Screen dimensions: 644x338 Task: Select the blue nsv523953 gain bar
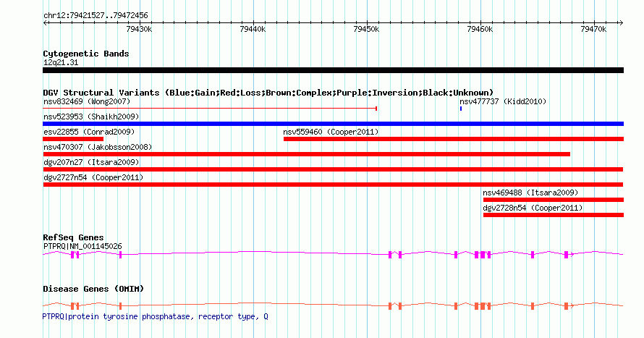[x=333, y=124]
